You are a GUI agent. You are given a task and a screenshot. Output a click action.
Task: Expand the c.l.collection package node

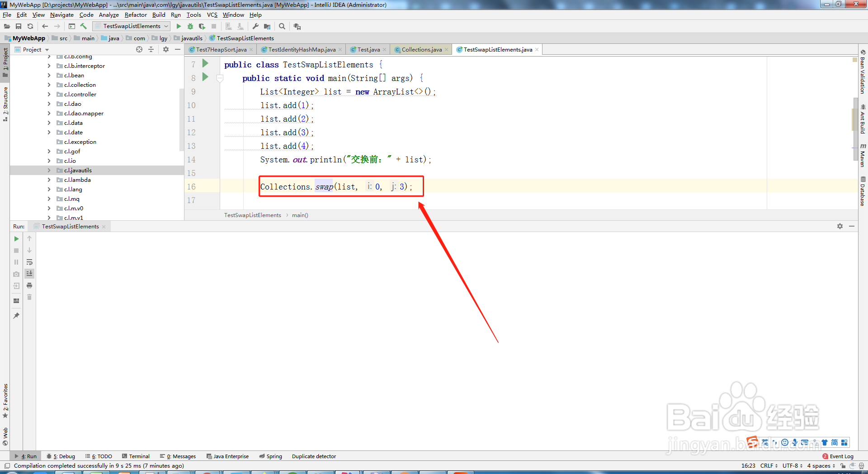[49, 85]
